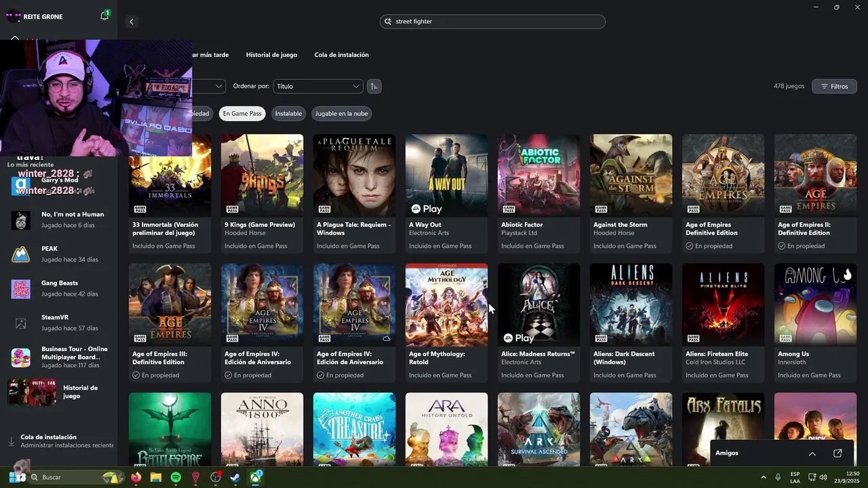Switch to Historial de juego tab
Image resolution: width=868 pixels, height=488 pixels.
(x=271, y=55)
